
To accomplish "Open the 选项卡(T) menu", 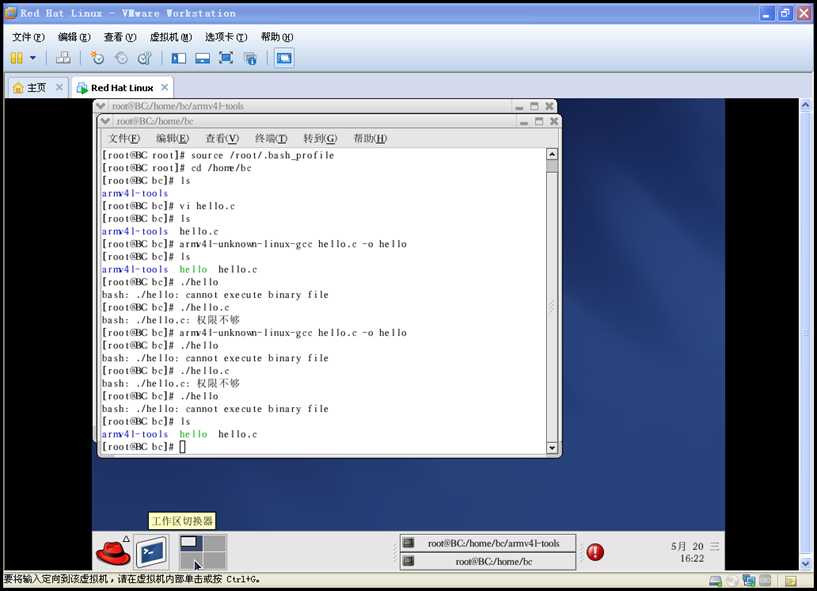I will point(226,37).
